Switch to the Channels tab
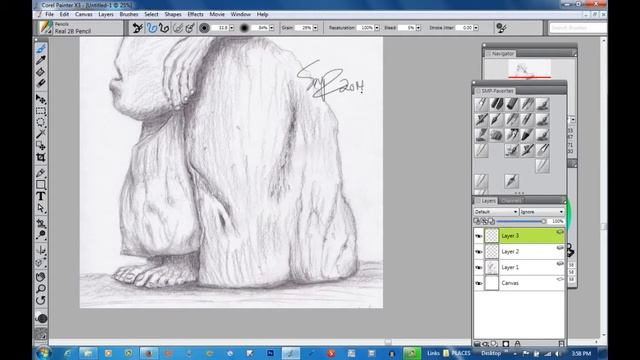Screen dimensions: 640x360 pos(511,200)
